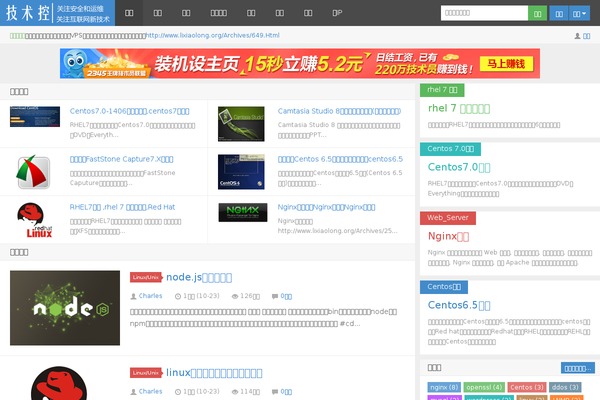Open the rhel 7 sidebar heading link

[459, 108]
